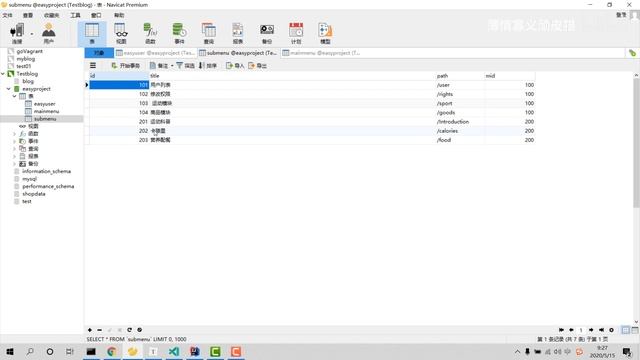This screenshot has width=640, height=360.
Task: Open the hamburger menu above the grid
Action: tap(93, 65)
